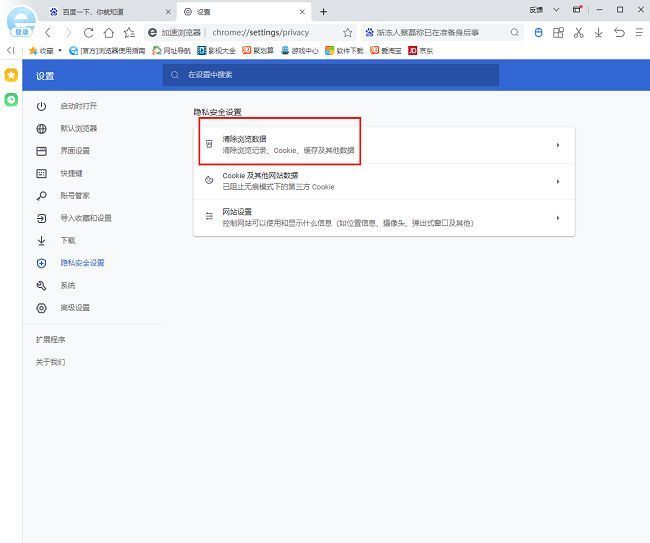Screen dimensions: 650x543
Task: Select 启动时打开 in settings sidebar
Action: (78, 106)
